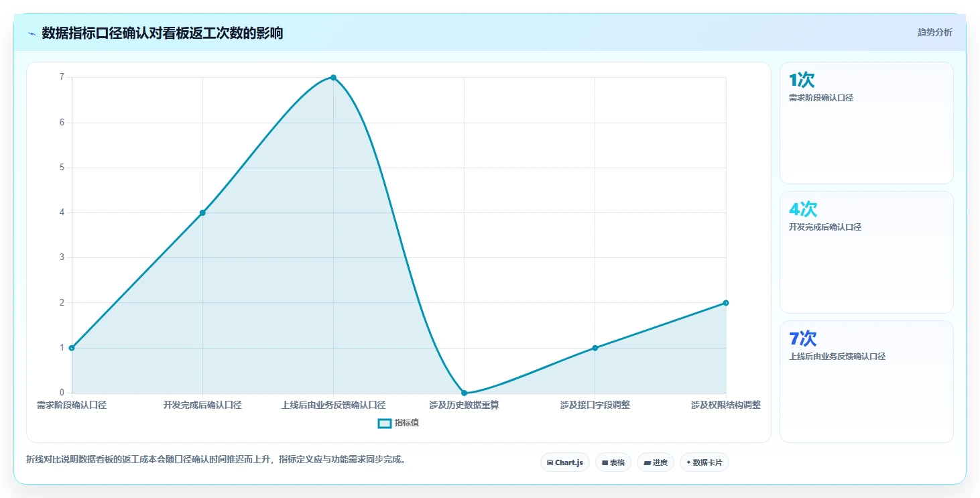980x498 pixels.
Task: Click data point for 需求阶段确认口径
Action: pos(72,348)
